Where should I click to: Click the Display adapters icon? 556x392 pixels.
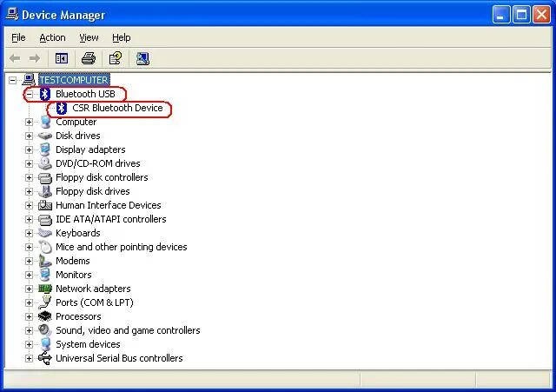pos(44,149)
